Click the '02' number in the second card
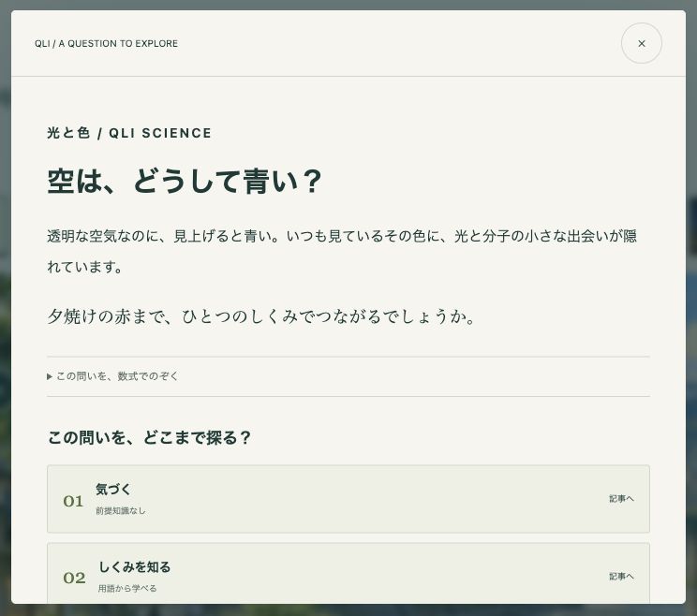Image resolution: width=697 pixels, height=616 pixels. point(74,578)
